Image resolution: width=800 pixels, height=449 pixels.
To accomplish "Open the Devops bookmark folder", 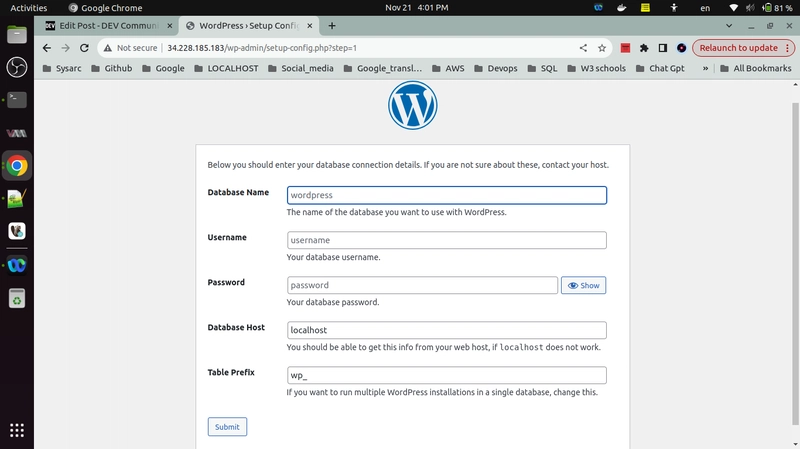I will pos(495,68).
